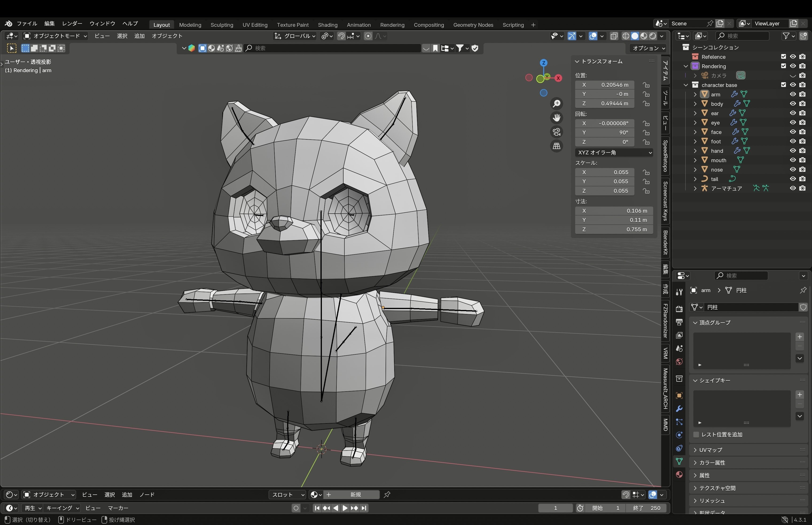Click 再生 playback menu button

coord(32,508)
